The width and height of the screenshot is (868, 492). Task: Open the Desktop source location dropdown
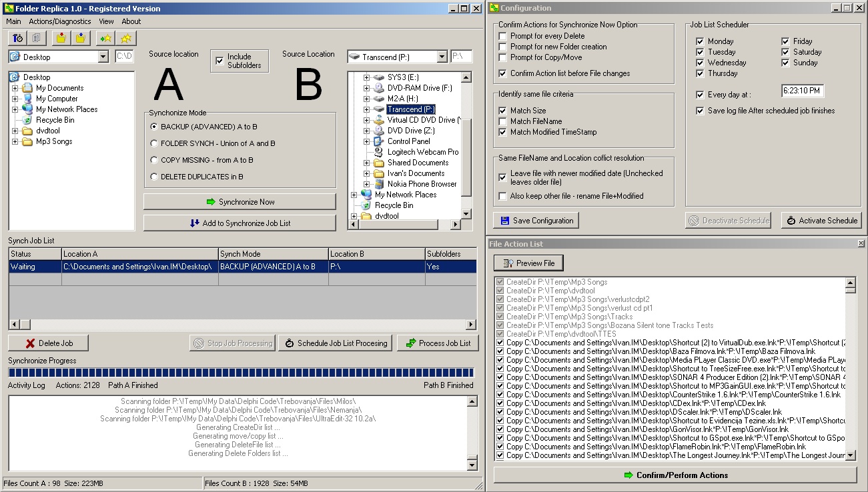pyautogui.click(x=103, y=57)
